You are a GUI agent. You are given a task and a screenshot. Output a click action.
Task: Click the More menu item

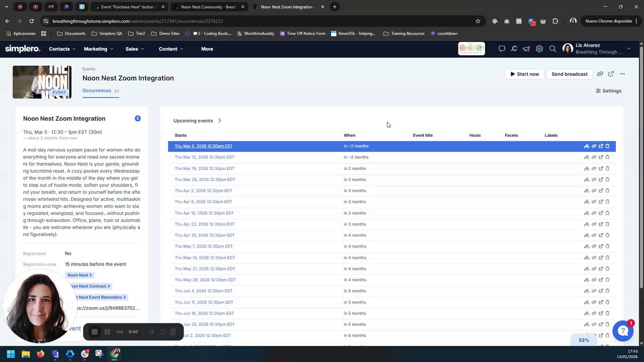(207, 49)
